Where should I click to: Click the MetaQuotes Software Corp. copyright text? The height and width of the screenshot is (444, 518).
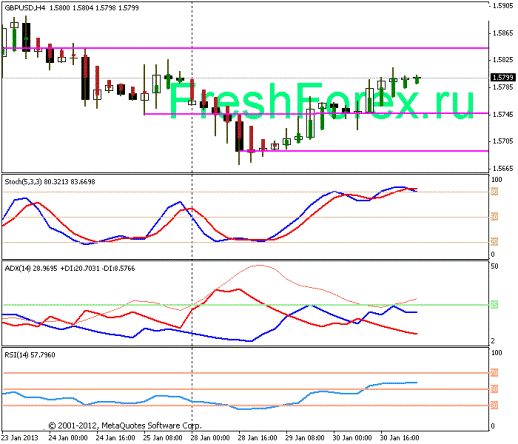(x=125, y=426)
